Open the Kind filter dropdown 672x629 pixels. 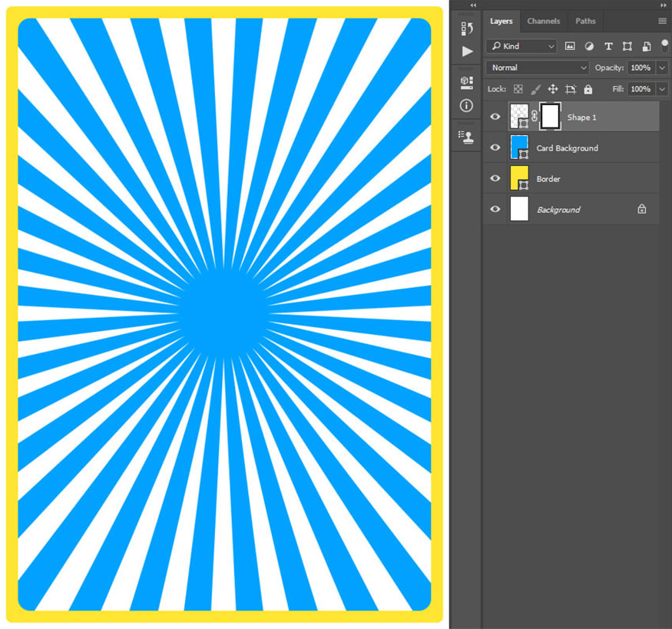pos(521,46)
